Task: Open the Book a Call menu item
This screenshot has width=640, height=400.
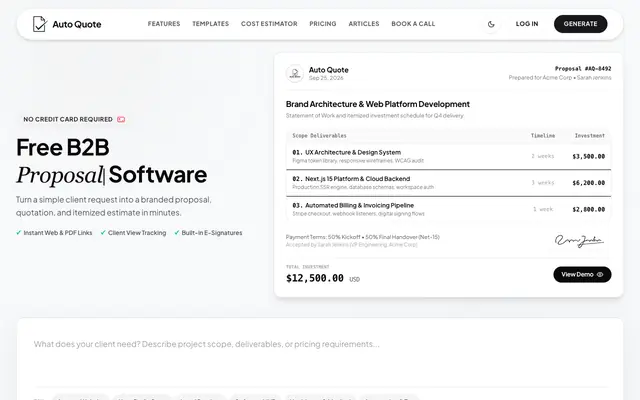Action: click(413, 24)
